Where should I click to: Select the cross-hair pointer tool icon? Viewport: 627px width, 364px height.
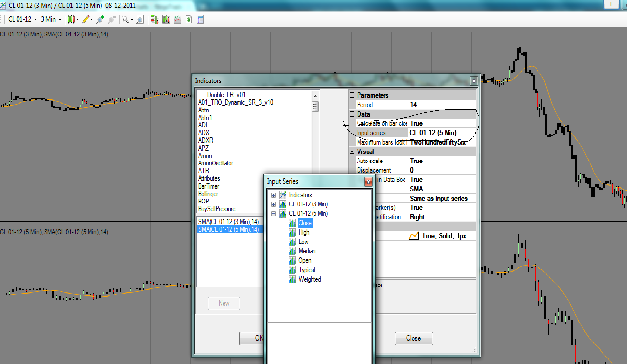pyautogui.click(x=126, y=19)
